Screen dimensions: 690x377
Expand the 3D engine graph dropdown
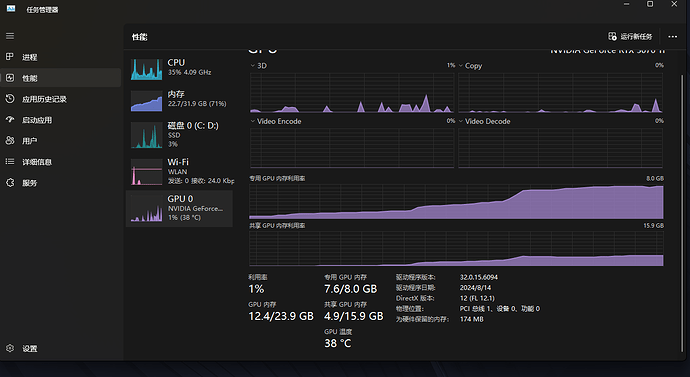click(253, 66)
